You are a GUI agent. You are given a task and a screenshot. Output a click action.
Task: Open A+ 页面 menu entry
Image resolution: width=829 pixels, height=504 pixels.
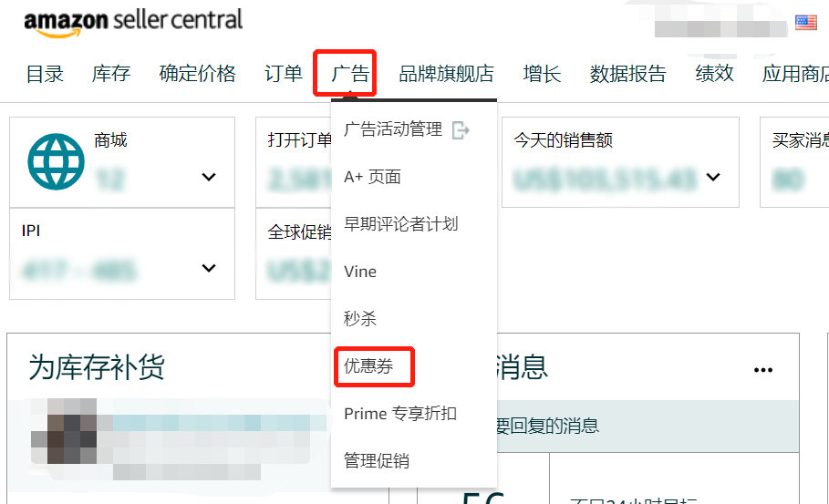pyautogui.click(x=372, y=177)
